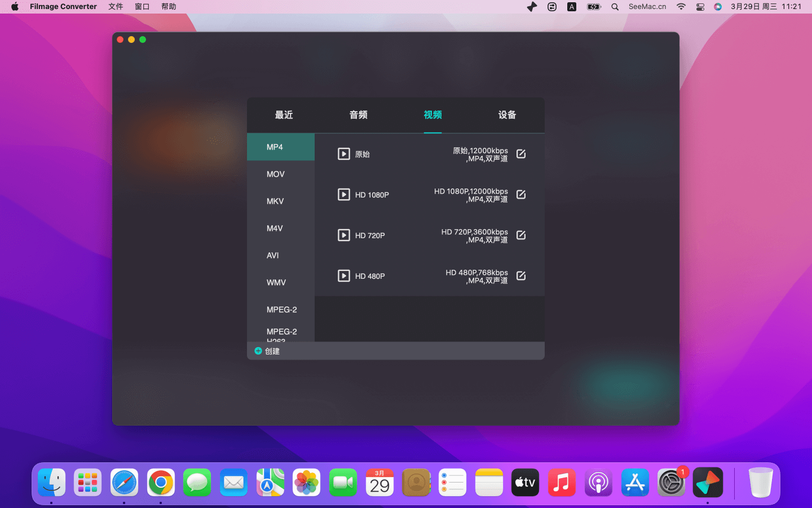Click the Spotlight search icon in menu bar
Screen dimensions: 812x508
tap(615, 7)
